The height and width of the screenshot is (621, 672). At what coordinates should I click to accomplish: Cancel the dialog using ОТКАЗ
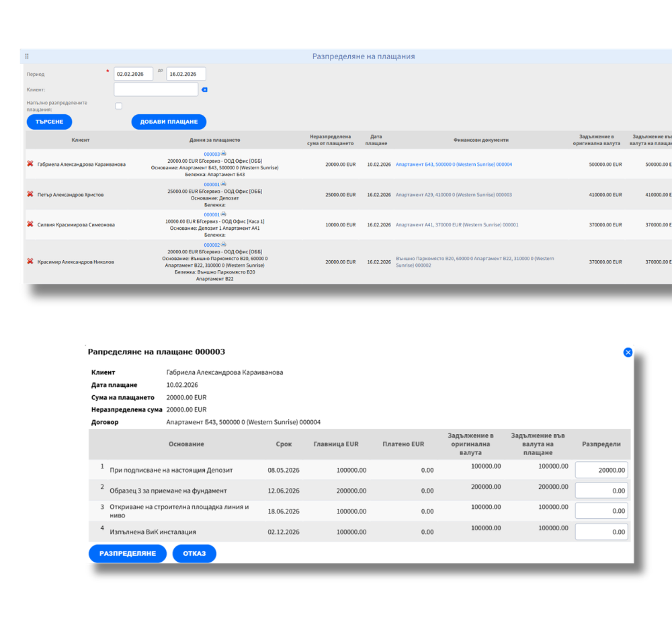coord(194,553)
